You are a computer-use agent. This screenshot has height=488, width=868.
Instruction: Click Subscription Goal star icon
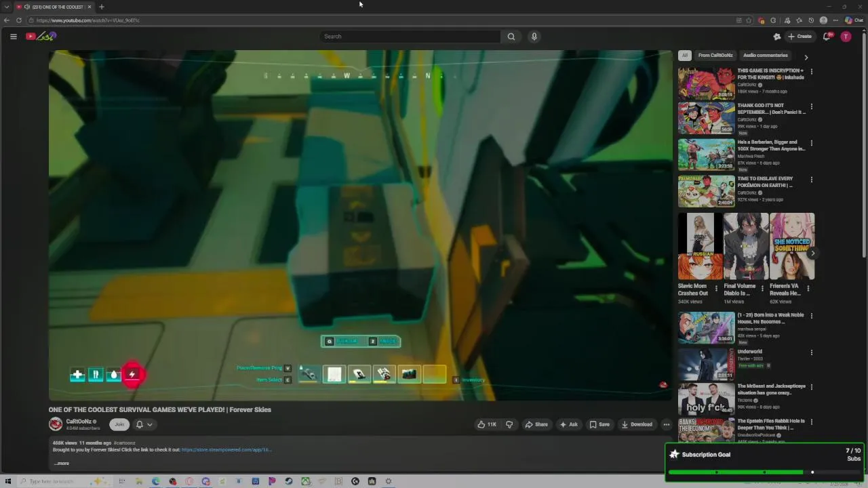click(674, 454)
